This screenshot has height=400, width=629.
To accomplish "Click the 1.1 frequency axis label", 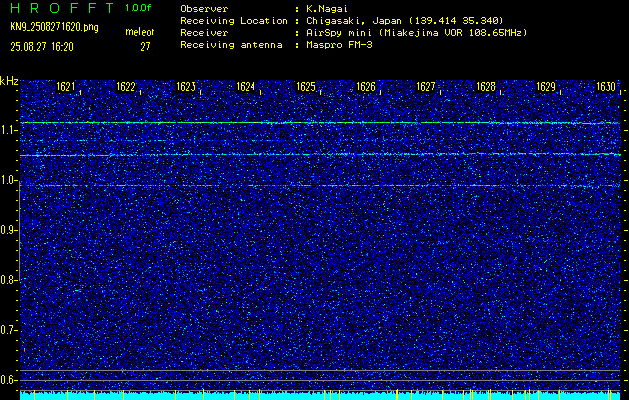I will [x=7, y=130].
